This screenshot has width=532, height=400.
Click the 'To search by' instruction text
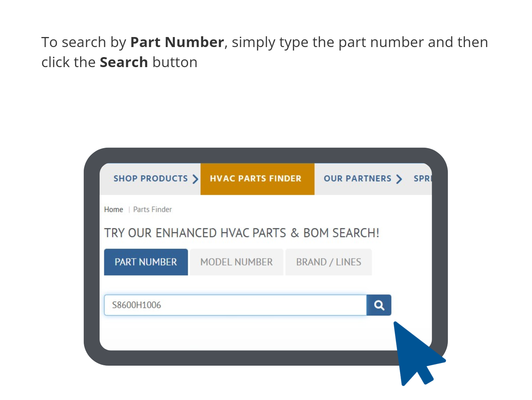tap(84, 42)
